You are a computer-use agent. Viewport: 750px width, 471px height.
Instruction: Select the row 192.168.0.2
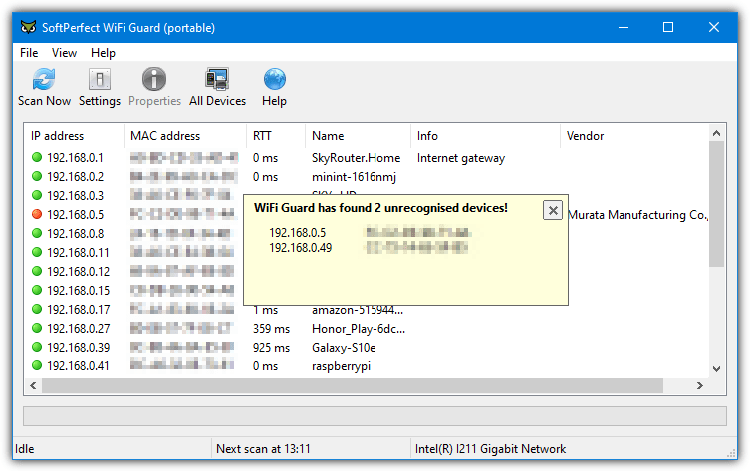(x=366, y=177)
